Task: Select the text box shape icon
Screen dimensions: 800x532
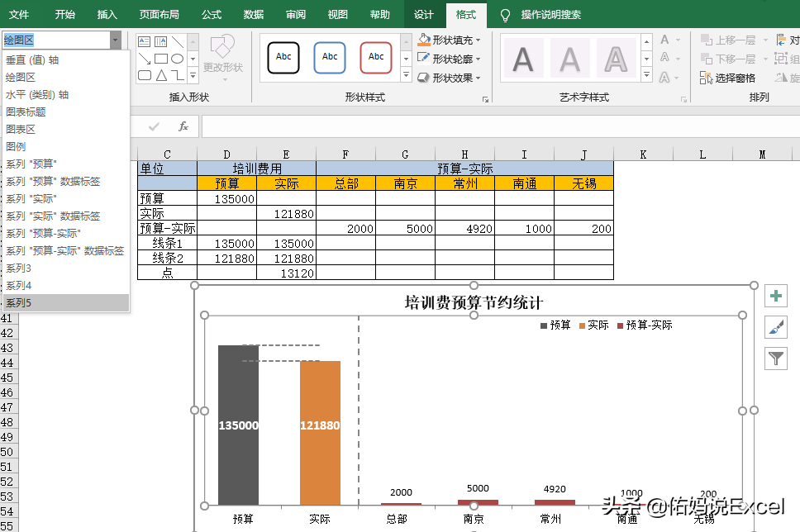Action: [145, 42]
